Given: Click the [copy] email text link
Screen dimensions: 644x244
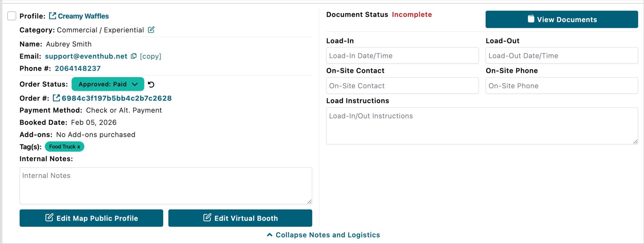Looking at the screenshot, I should pos(151,56).
